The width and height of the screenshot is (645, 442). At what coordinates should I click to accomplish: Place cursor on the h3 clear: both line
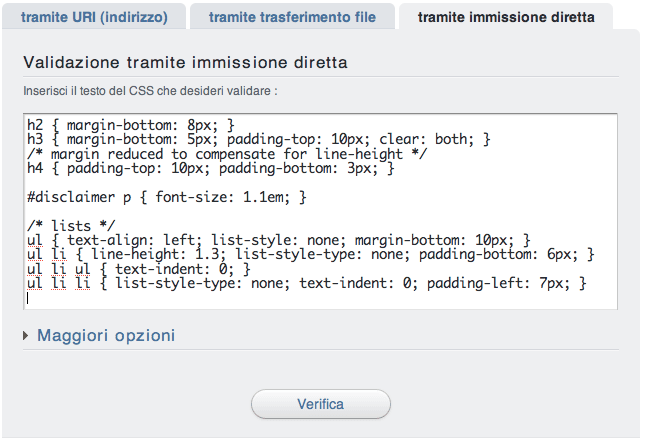[x=259, y=139]
